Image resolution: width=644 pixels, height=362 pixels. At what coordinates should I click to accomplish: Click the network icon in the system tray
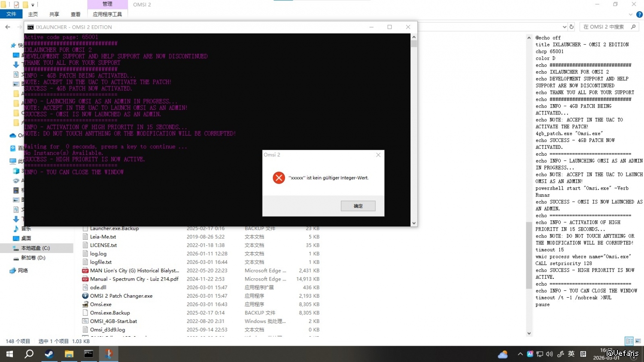(x=540, y=354)
